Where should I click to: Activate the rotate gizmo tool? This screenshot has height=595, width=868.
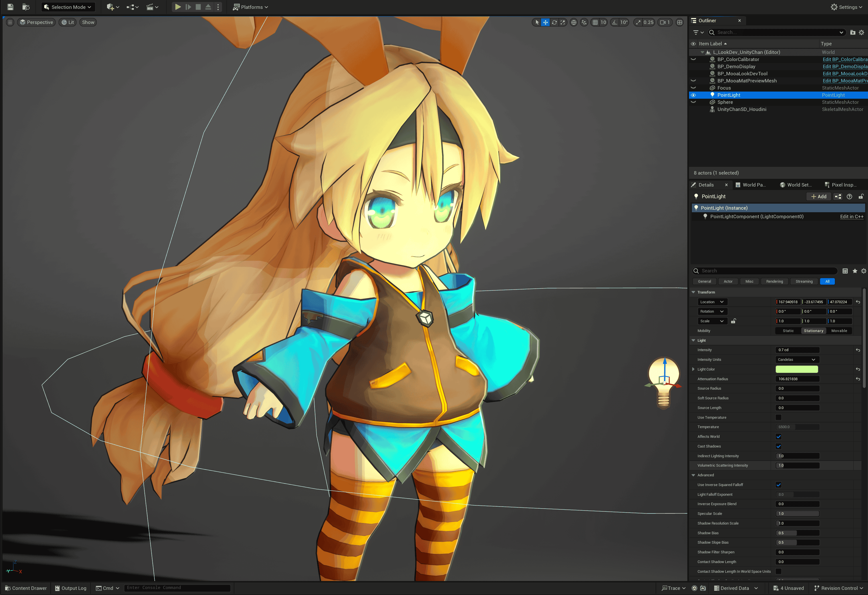[x=554, y=23]
